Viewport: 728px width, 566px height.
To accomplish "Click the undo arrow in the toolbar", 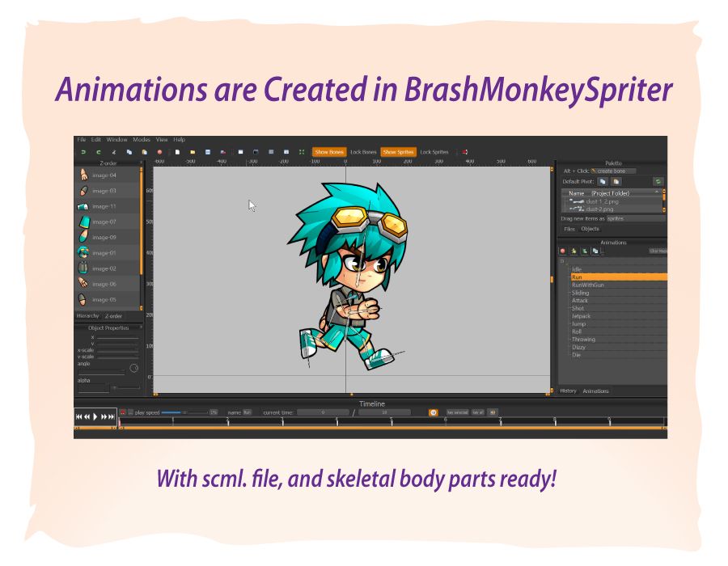I will [x=83, y=152].
